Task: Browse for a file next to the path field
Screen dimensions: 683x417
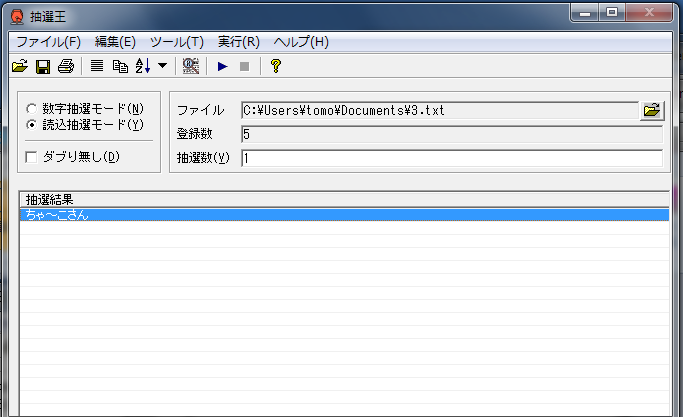Action: [x=652, y=111]
